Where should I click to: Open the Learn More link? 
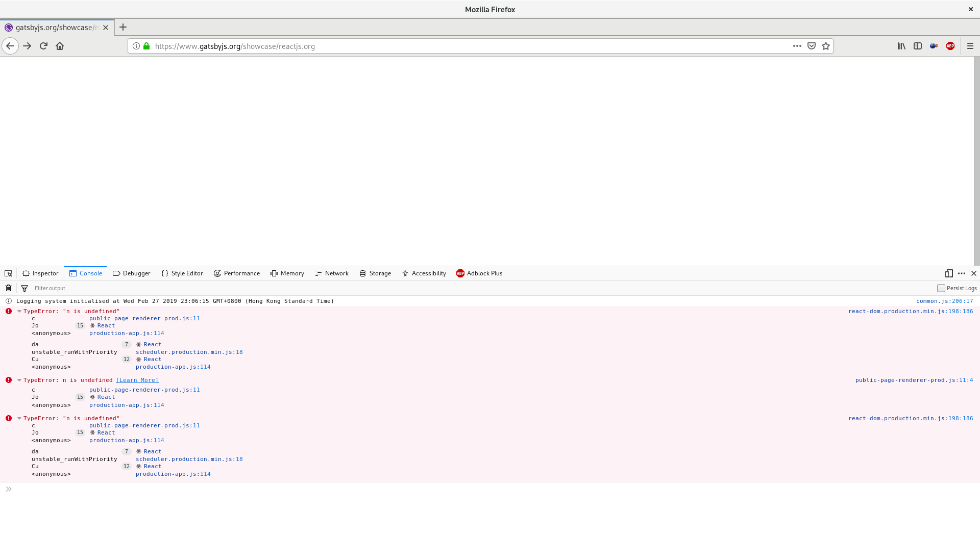point(137,380)
